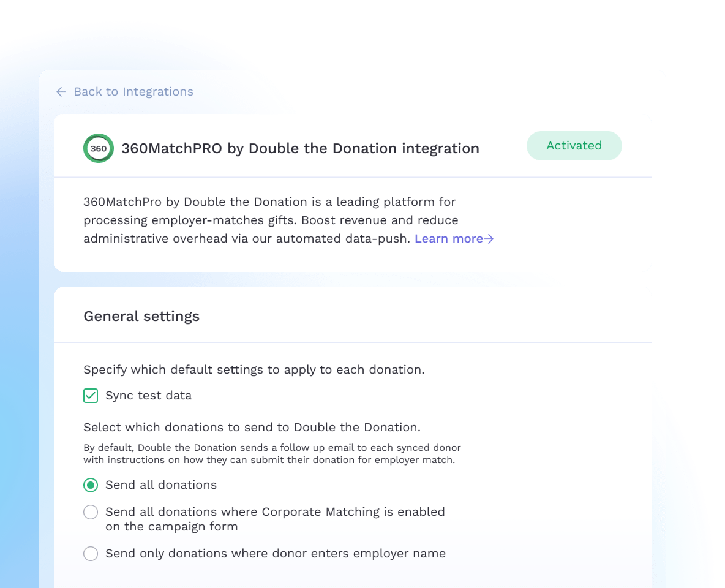Toggle the Sync test data checkbox

[91, 396]
